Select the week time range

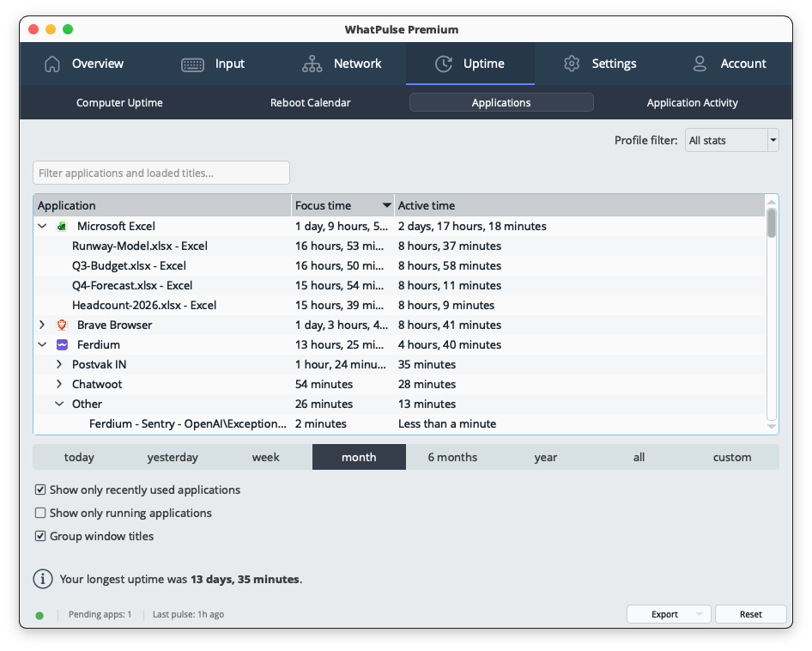point(266,457)
